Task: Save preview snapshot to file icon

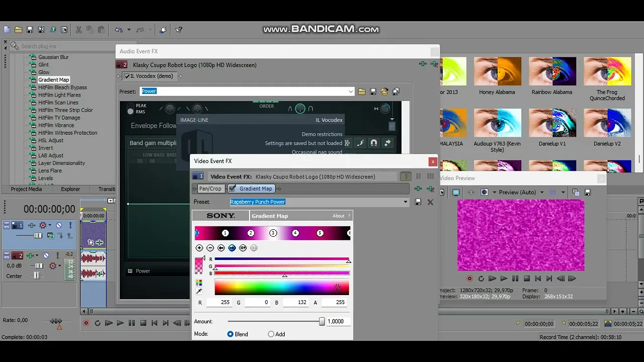Action: coord(588,192)
